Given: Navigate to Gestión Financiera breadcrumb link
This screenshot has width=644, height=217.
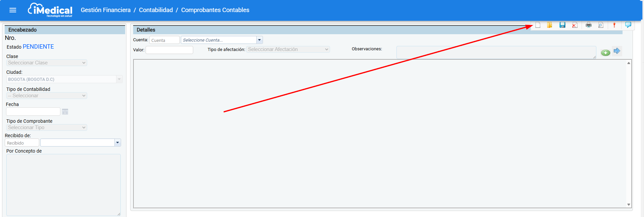Looking at the screenshot, I should 106,10.
